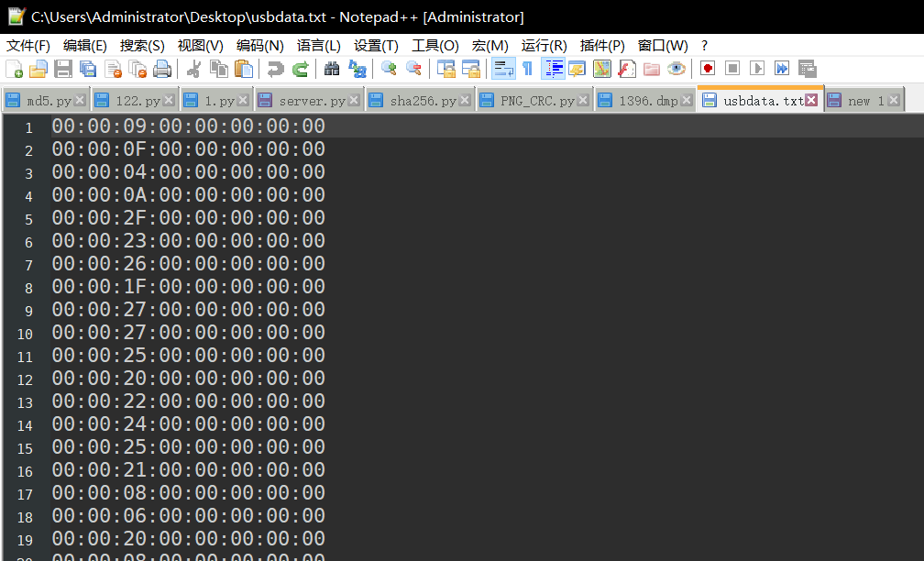The height and width of the screenshot is (561, 924).
Task: Toggle Show All Characters pilcrow icon
Action: tap(527, 69)
